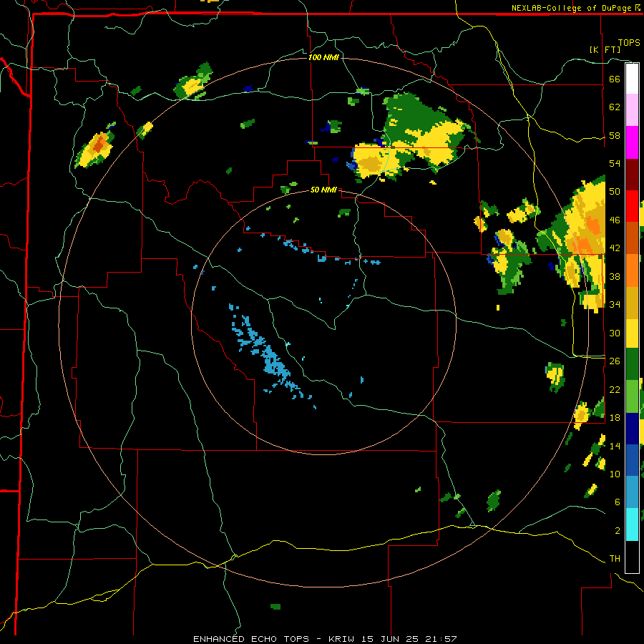Select the navy blue legend swatch

(632, 428)
